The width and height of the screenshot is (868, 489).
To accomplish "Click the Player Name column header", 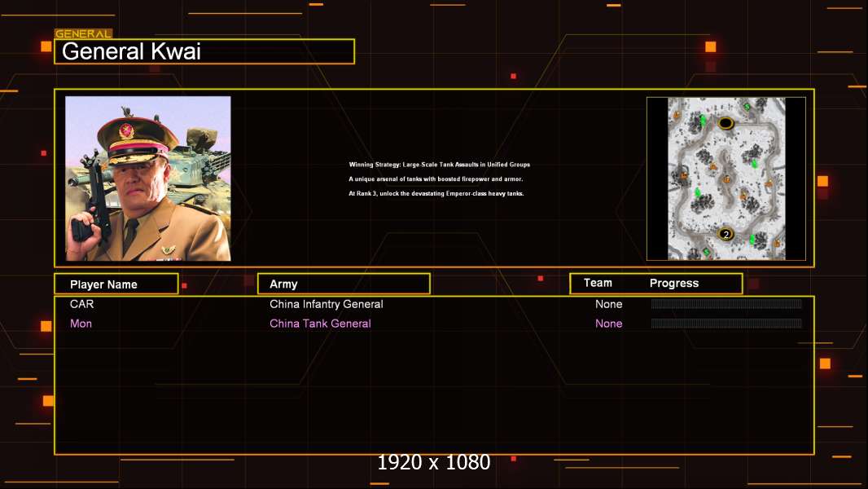I will click(116, 284).
